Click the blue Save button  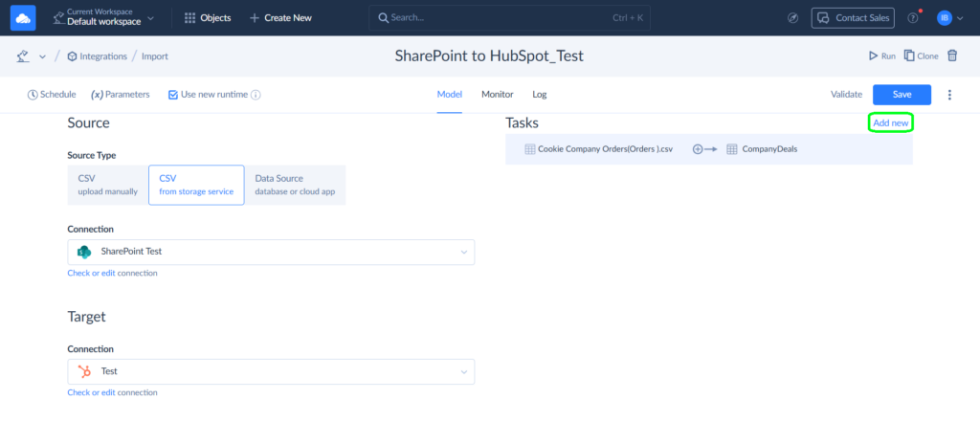pyautogui.click(x=902, y=95)
